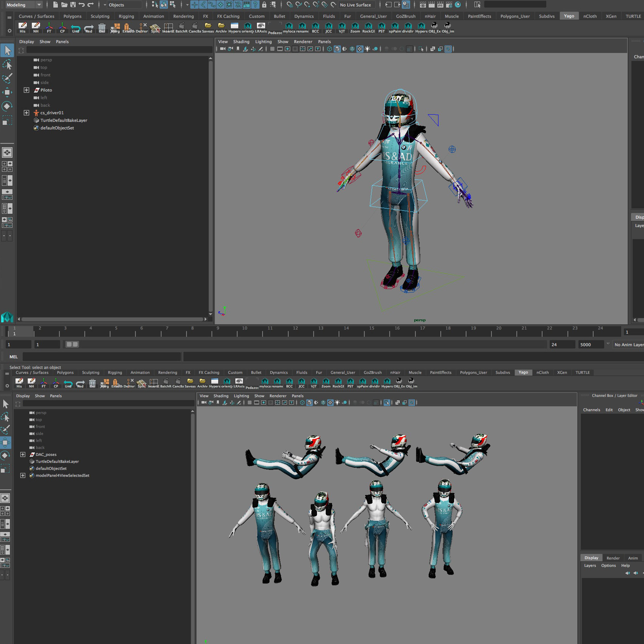Click the paint selection tool in upper toolbox
This screenshot has width=644, height=644.
[x=7, y=79]
